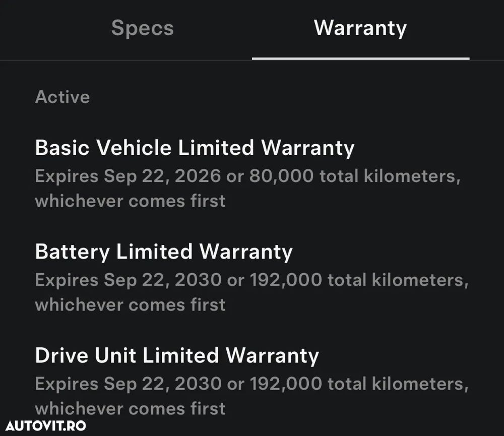Open the Drive Unit Limited Warranty entry
Screen dimensions: 504x436
point(177,355)
